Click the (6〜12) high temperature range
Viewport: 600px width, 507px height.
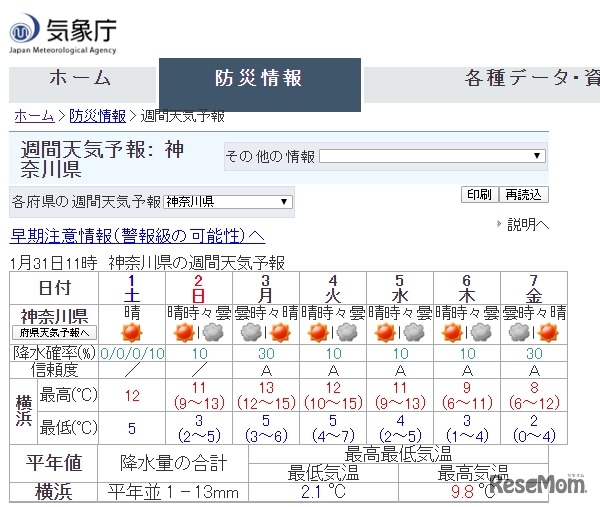pos(534,403)
